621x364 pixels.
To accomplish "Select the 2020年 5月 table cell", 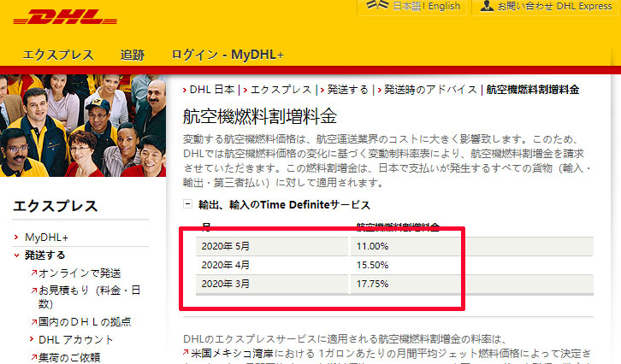I will coord(272,246).
